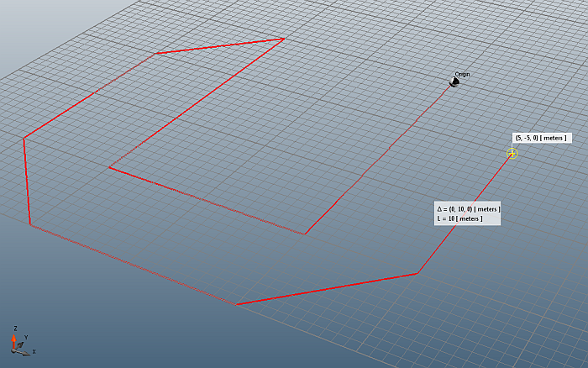
Task: Select the vertex where the Origin segment ends
Action: (x=303, y=234)
